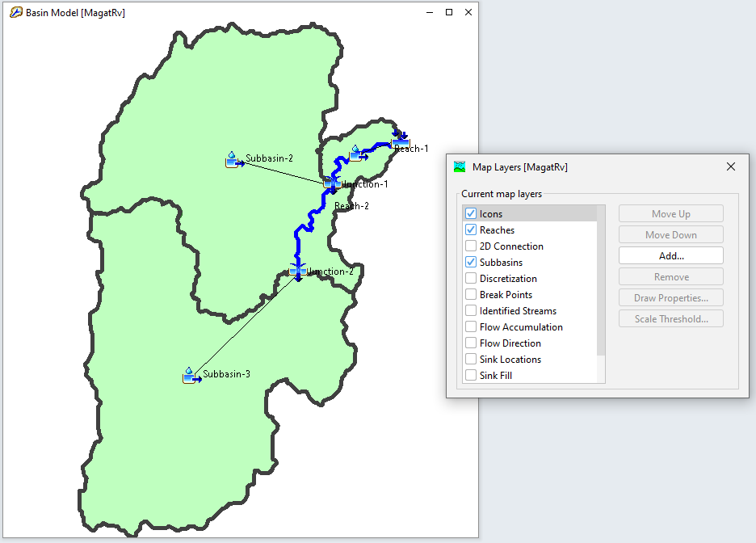Select the Flow Direction row text
This screenshot has height=543, width=756.
tap(510, 343)
